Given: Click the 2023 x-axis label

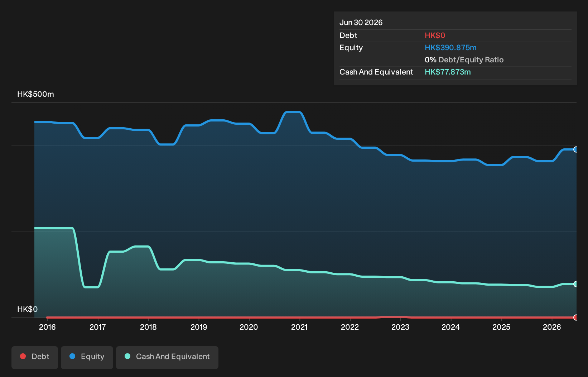Looking at the screenshot, I should tap(400, 327).
